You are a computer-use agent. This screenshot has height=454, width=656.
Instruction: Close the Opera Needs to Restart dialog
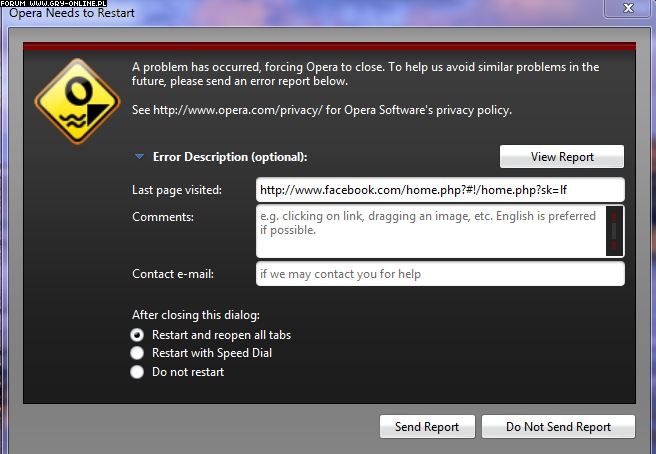[628, 8]
